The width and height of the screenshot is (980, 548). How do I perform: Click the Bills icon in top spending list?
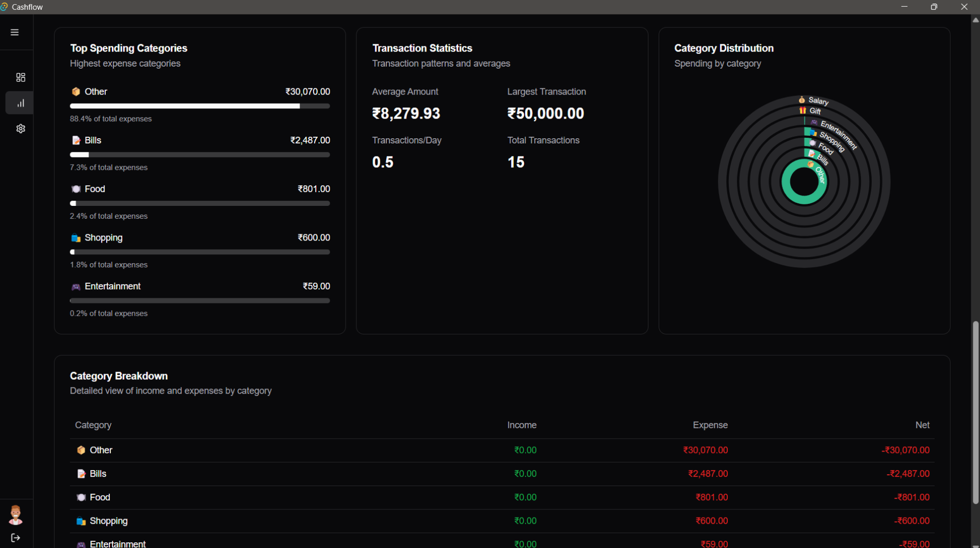[x=76, y=140]
